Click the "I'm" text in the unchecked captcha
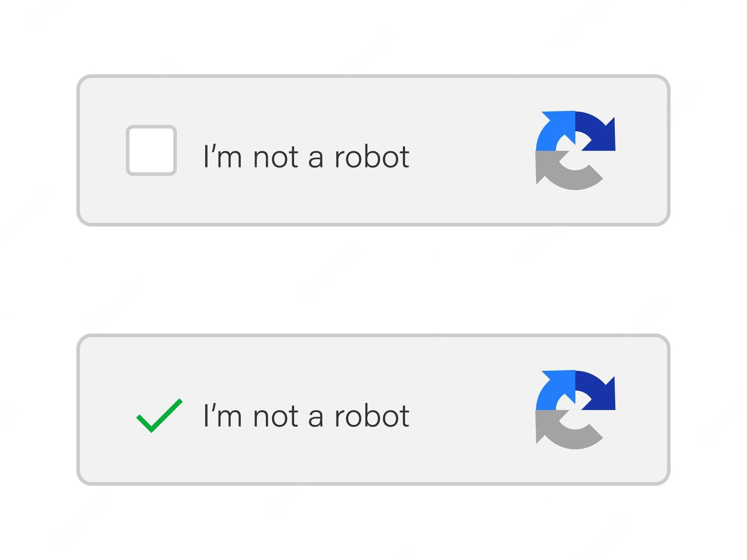The height and width of the screenshot is (560, 747). pos(223,156)
